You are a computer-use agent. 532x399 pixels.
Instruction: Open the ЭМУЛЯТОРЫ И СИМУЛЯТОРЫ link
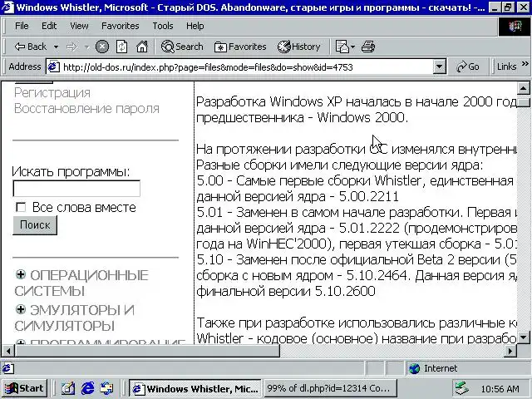tap(75, 318)
